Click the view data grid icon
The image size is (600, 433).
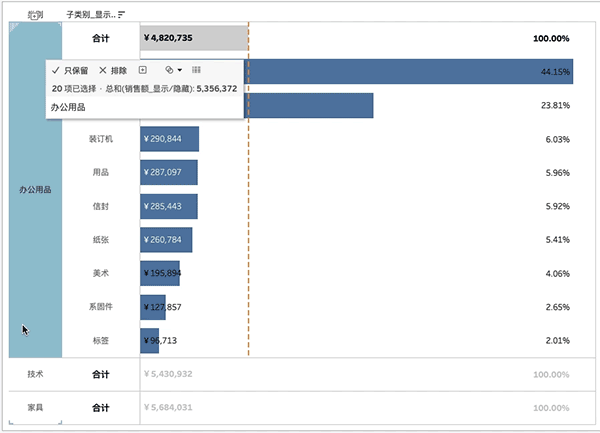point(196,70)
